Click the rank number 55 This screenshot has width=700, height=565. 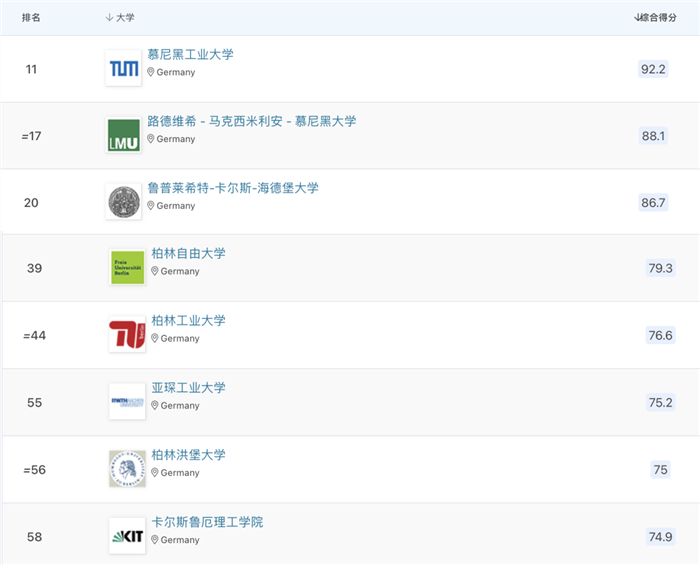point(34,403)
